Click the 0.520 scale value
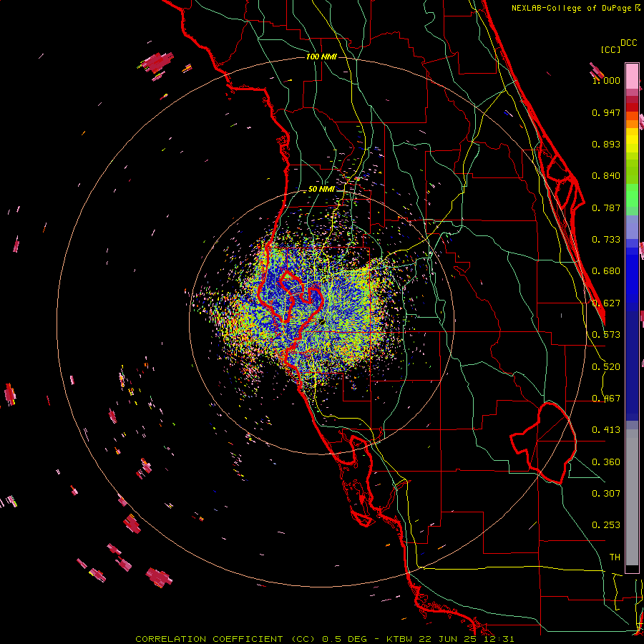The height and width of the screenshot is (644, 644). (x=606, y=367)
